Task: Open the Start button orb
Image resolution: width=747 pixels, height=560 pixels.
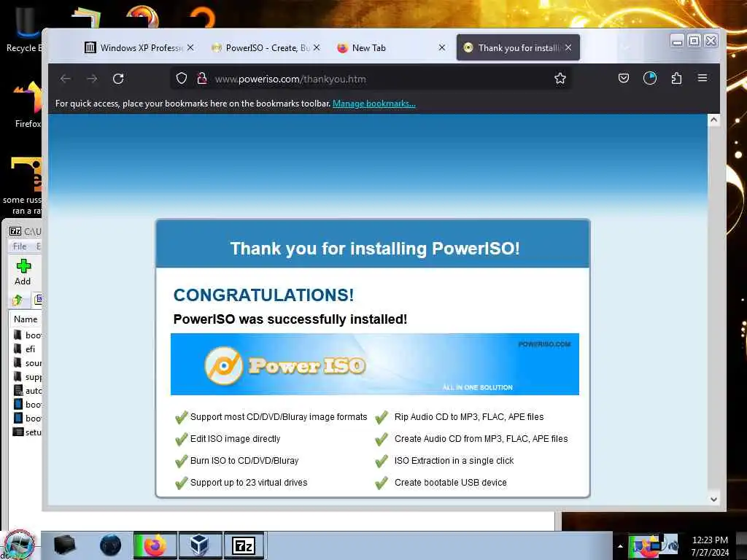Action: [x=19, y=544]
